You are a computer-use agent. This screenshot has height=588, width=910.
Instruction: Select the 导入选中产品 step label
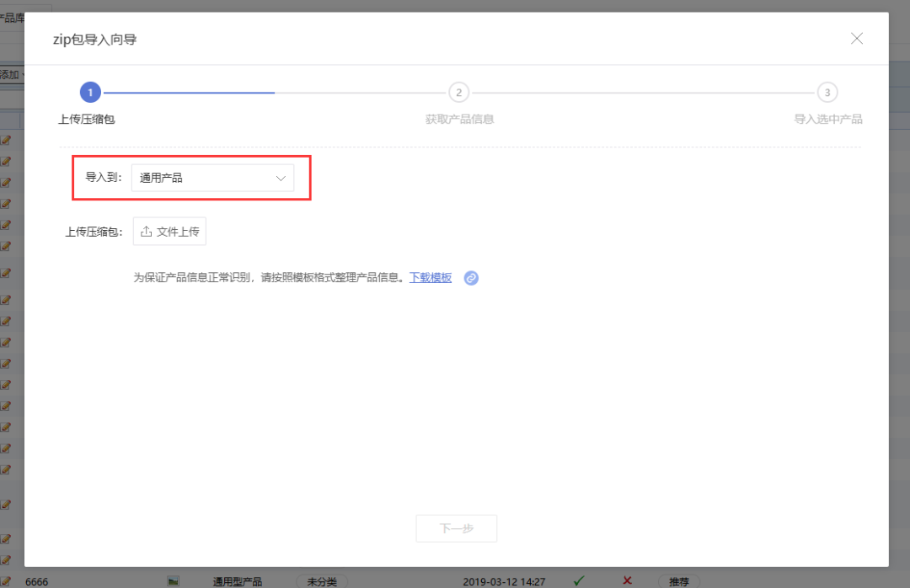pos(827,119)
